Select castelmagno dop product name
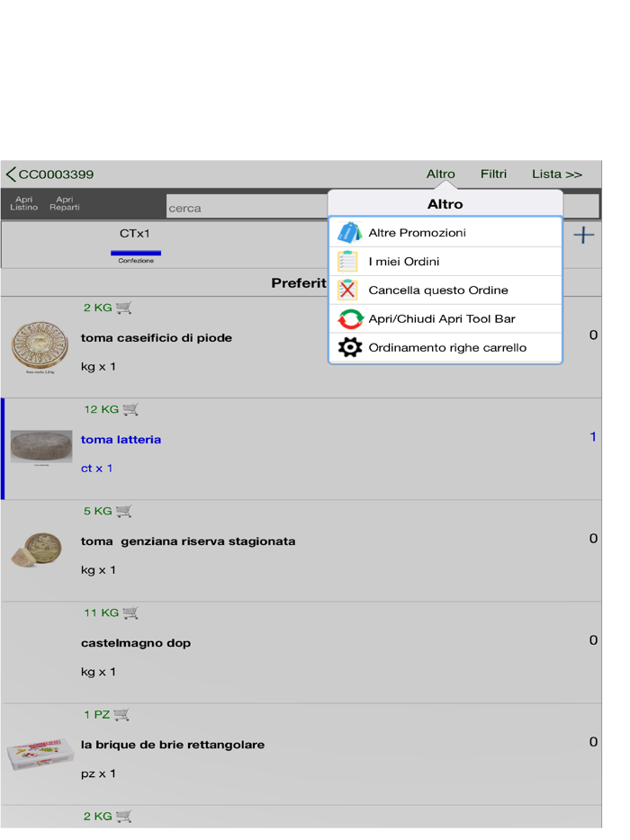The width and height of the screenshot is (630, 840). [136, 643]
